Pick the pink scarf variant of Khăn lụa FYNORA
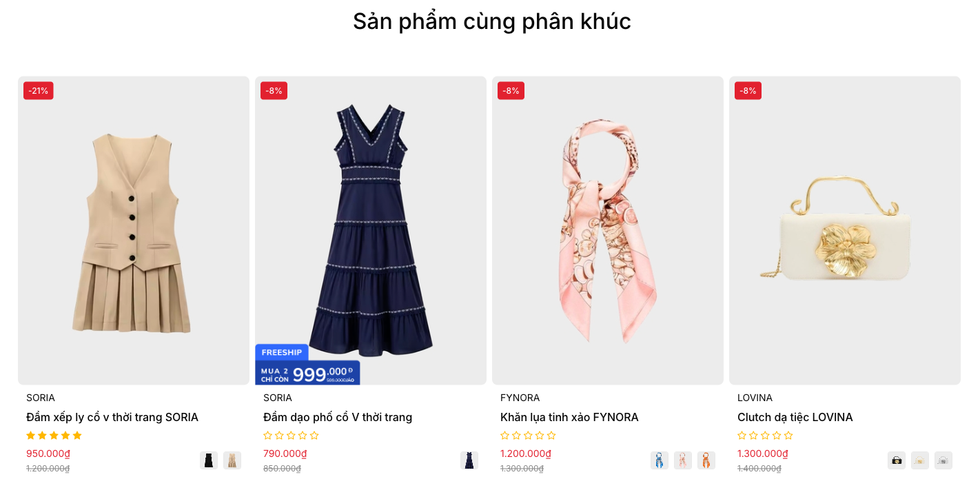 (683, 460)
